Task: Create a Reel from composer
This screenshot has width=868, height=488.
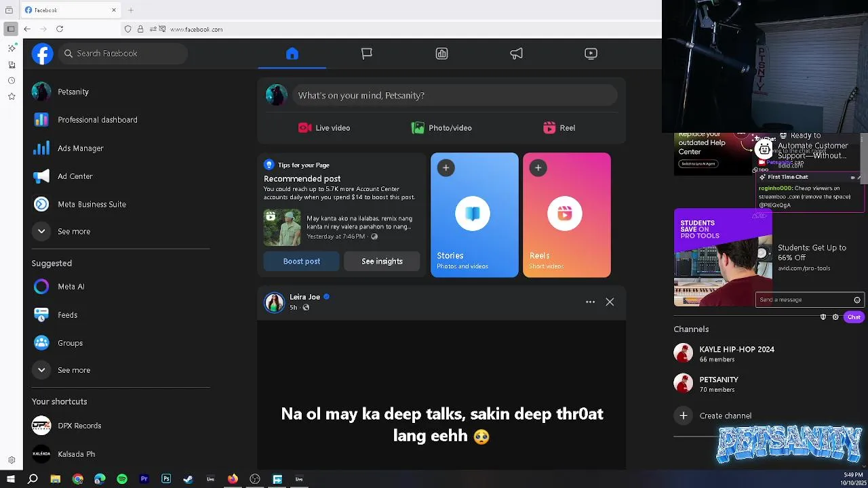Action: [x=559, y=128]
